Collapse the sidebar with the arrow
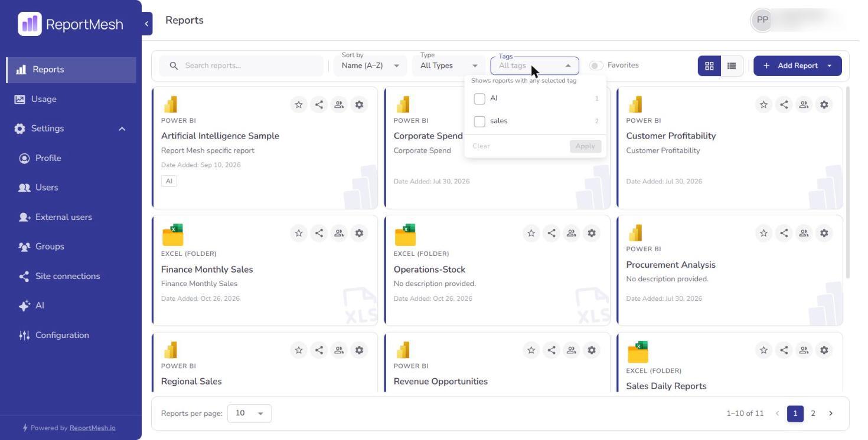The height and width of the screenshot is (440, 868). coord(146,24)
